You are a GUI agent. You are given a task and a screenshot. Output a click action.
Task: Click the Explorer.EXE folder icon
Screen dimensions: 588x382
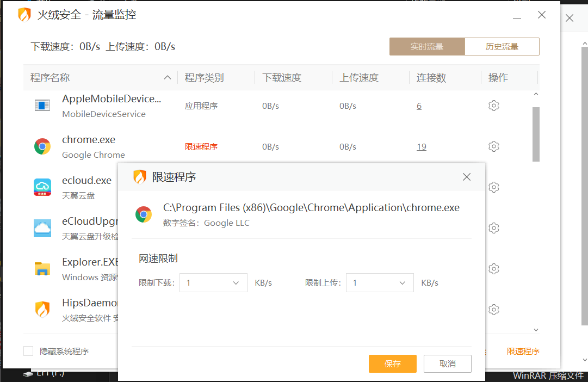pyautogui.click(x=42, y=269)
